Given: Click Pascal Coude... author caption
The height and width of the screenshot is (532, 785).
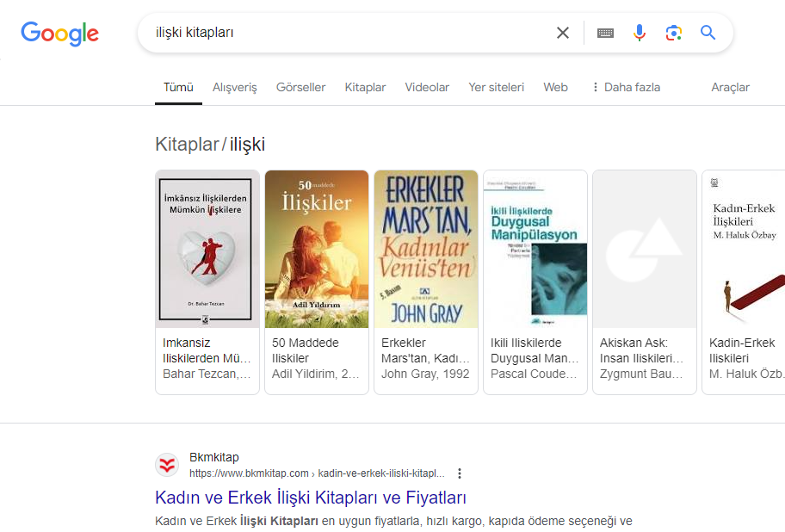Looking at the screenshot, I should 534,374.
